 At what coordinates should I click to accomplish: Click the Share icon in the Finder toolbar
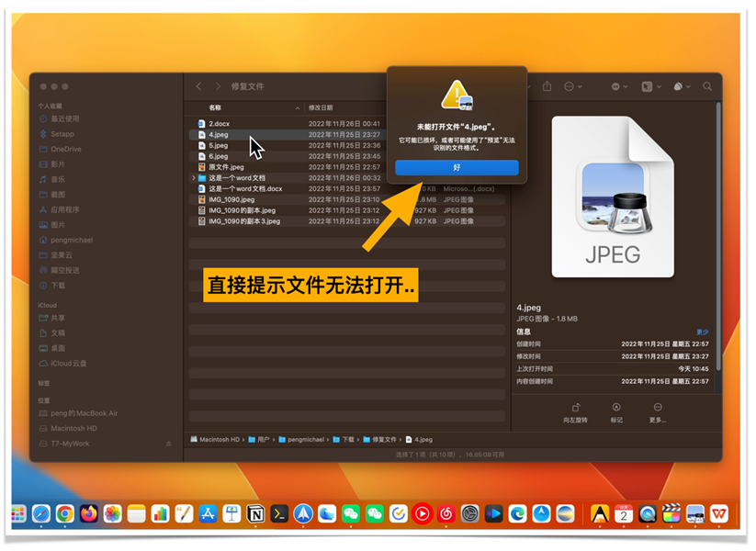(x=547, y=85)
